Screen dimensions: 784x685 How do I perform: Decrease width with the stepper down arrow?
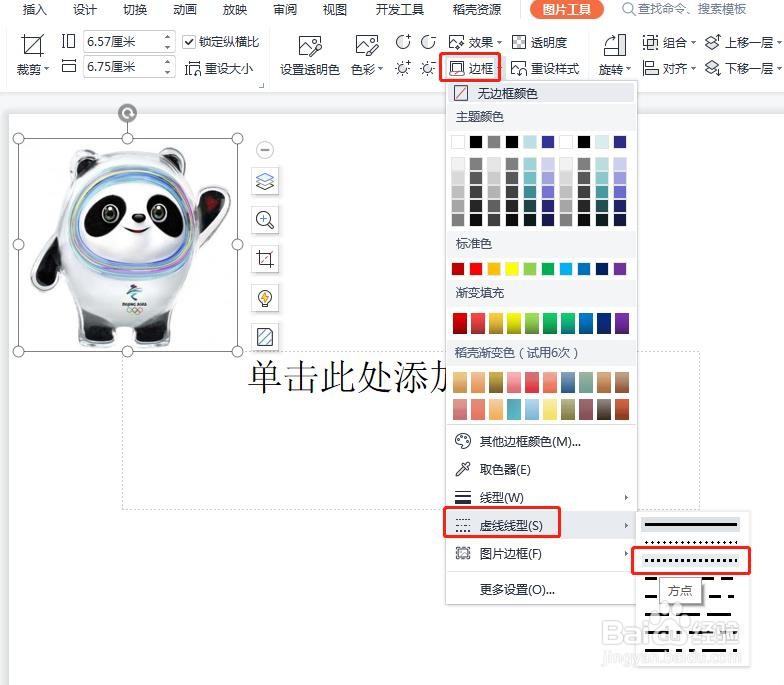click(x=168, y=72)
